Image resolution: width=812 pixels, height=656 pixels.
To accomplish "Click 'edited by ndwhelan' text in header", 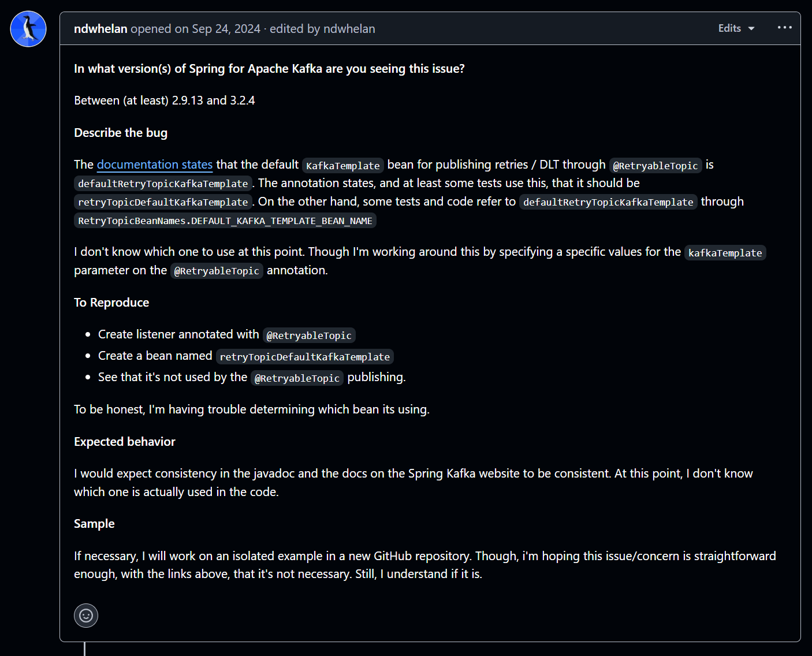I will pyautogui.click(x=322, y=29).
